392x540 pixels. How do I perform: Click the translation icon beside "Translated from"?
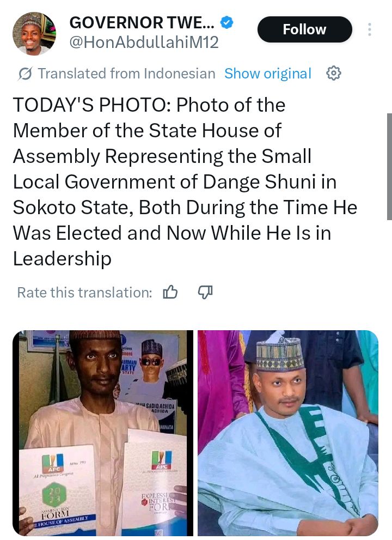point(24,74)
